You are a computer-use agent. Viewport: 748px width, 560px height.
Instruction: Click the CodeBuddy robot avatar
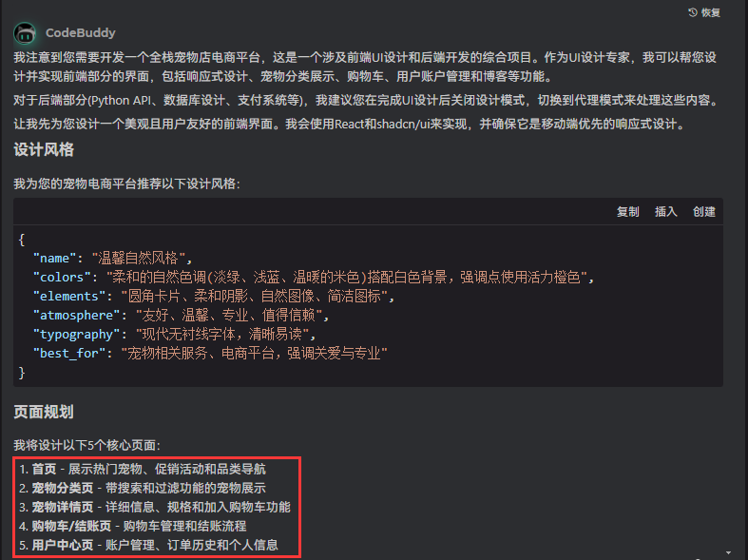(x=25, y=33)
